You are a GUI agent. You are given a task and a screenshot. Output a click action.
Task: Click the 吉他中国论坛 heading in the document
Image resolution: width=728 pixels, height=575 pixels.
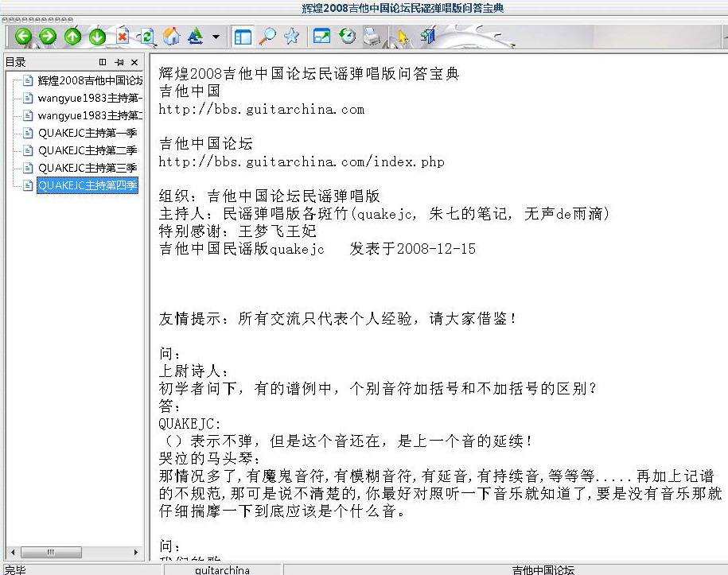pyautogui.click(x=206, y=144)
